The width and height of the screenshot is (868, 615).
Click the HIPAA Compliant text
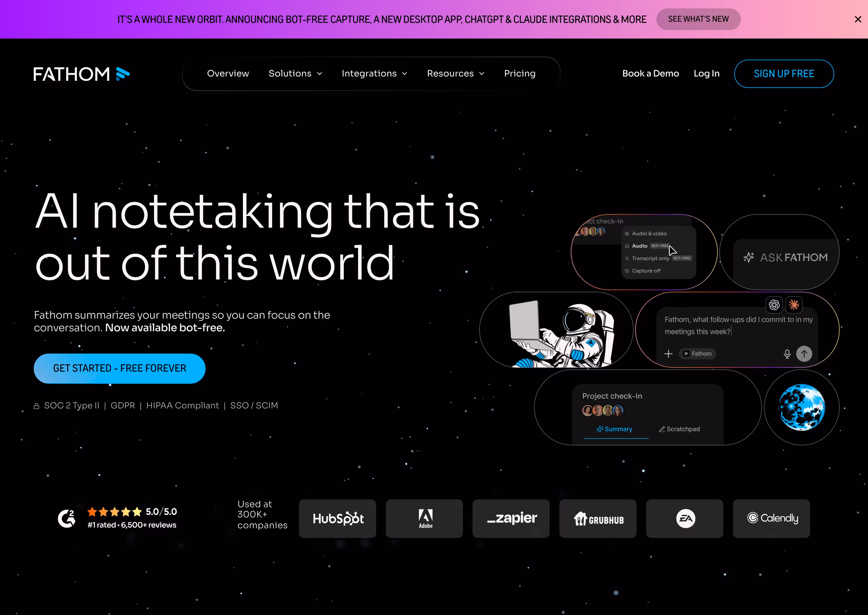pos(183,406)
